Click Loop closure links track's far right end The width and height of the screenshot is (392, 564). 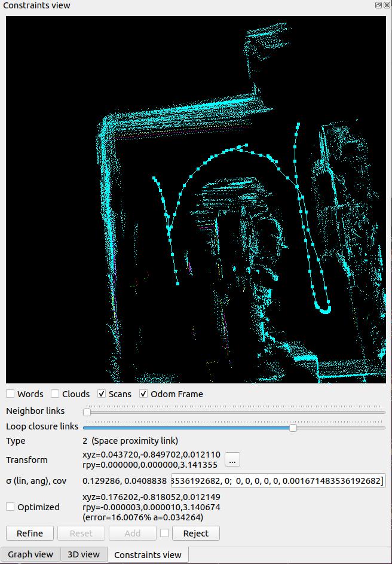click(383, 427)
